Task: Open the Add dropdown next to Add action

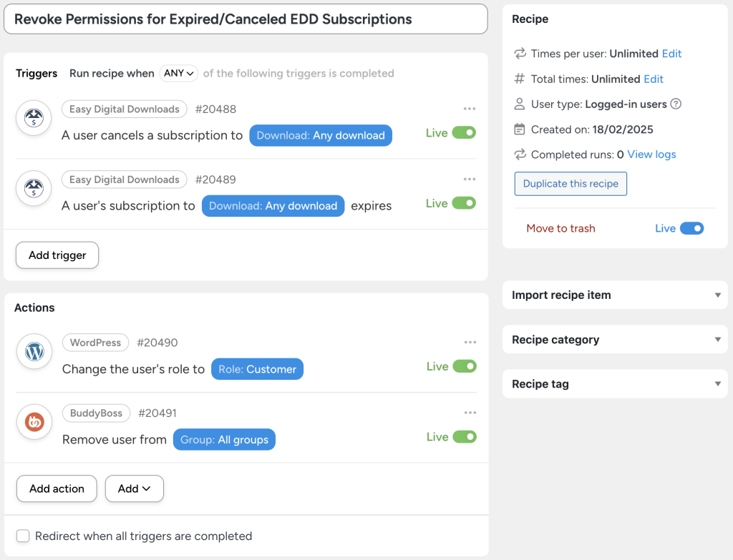Action: [x=134, y=488]
